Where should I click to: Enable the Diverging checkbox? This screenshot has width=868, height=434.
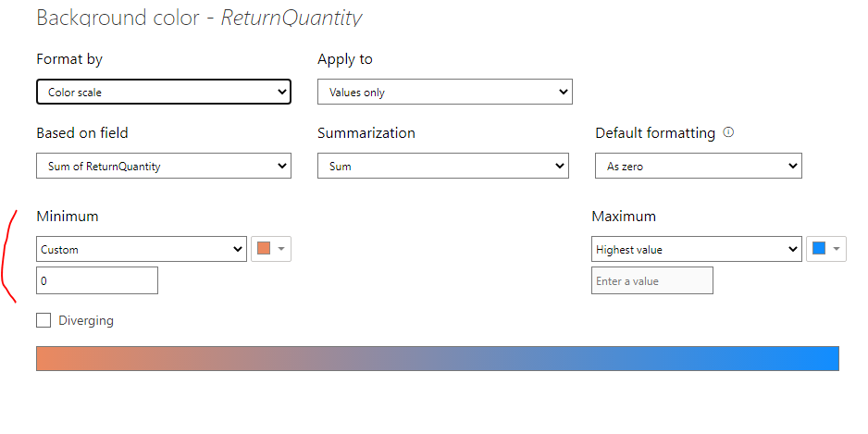[x=43, y=320]
